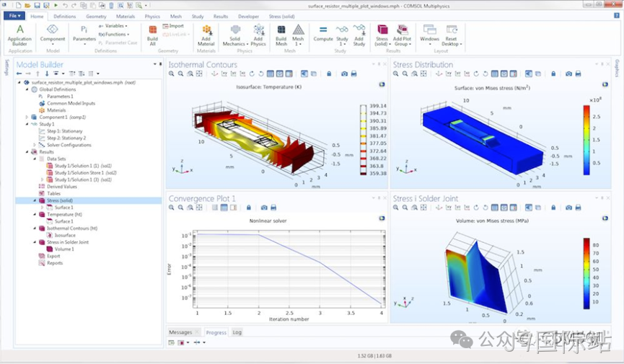Toggle the lock icon in Convergence Plot toolbar
Screen dimensions: 624x364
pos(249,208)
